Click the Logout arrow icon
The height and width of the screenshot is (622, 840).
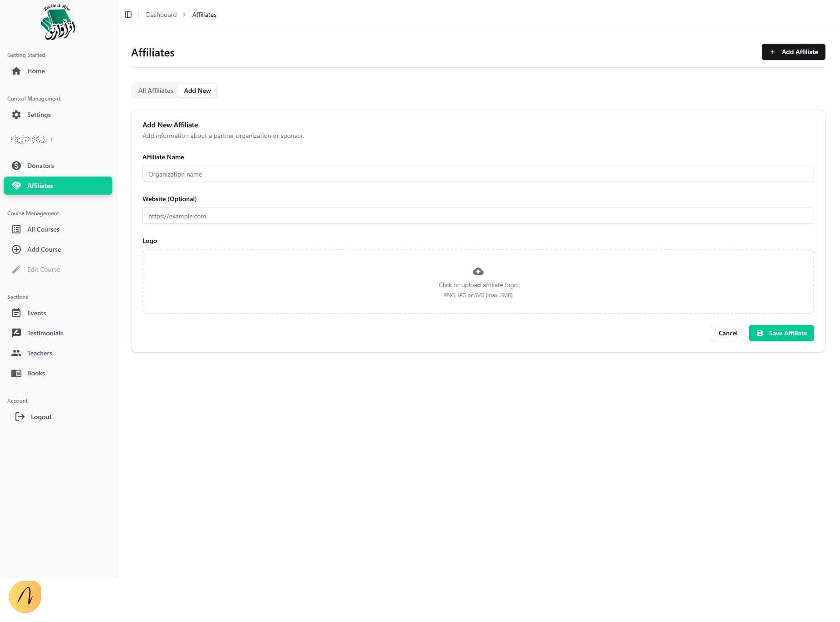coord(20,417)
